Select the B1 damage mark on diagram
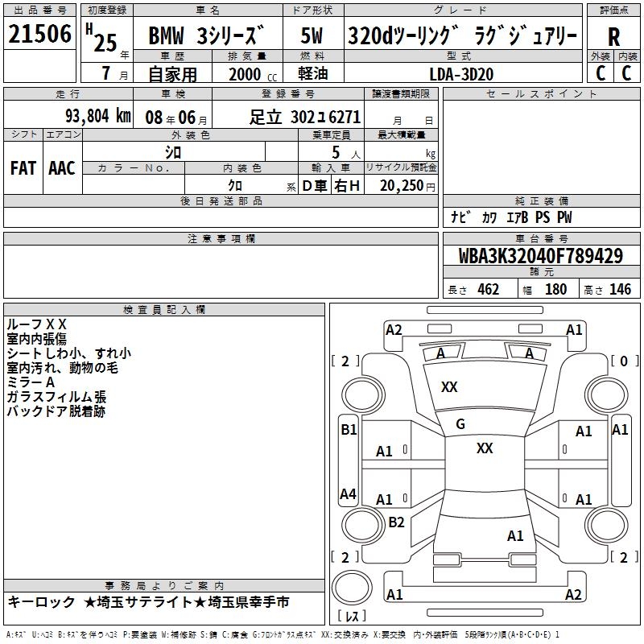Viewport: 644px width, 644px height. click(348, 430)
